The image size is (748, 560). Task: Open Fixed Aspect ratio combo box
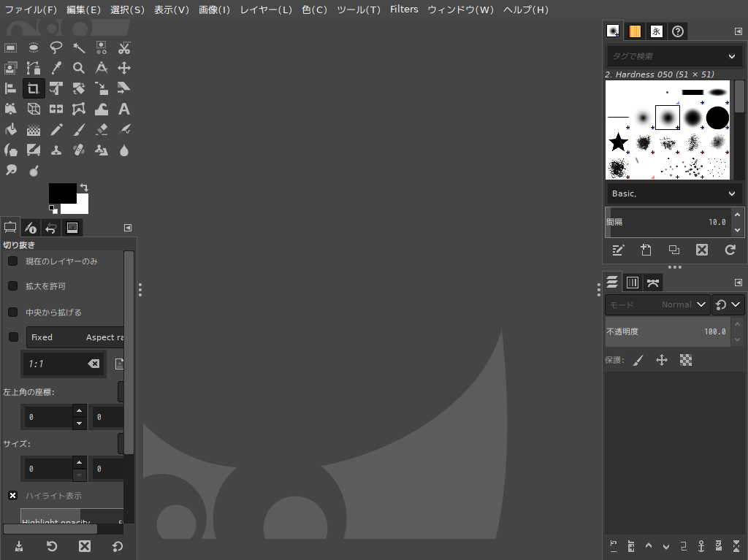(x=75, y=337)
